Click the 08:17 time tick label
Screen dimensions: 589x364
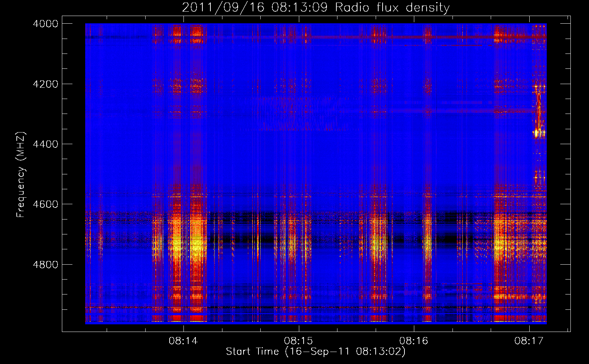pyautogui.click(x=529, y=341)
